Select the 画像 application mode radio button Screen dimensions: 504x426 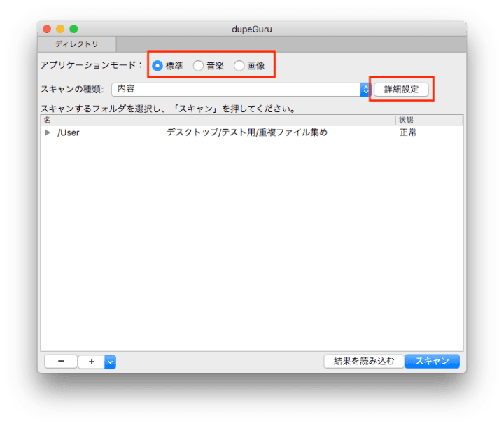tap(239, 66)
